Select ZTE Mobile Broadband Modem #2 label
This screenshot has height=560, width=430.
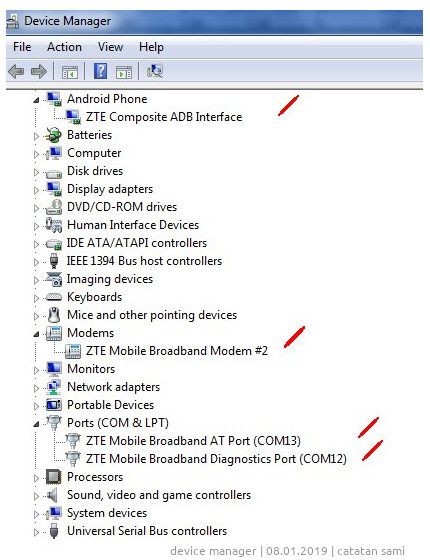click(x=177, y=351)
